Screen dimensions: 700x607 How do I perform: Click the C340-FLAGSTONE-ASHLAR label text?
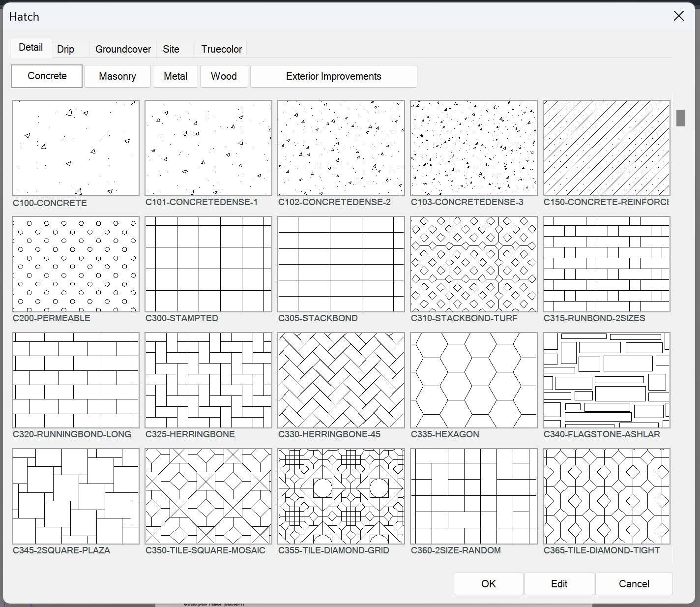(x=602, y=434)
